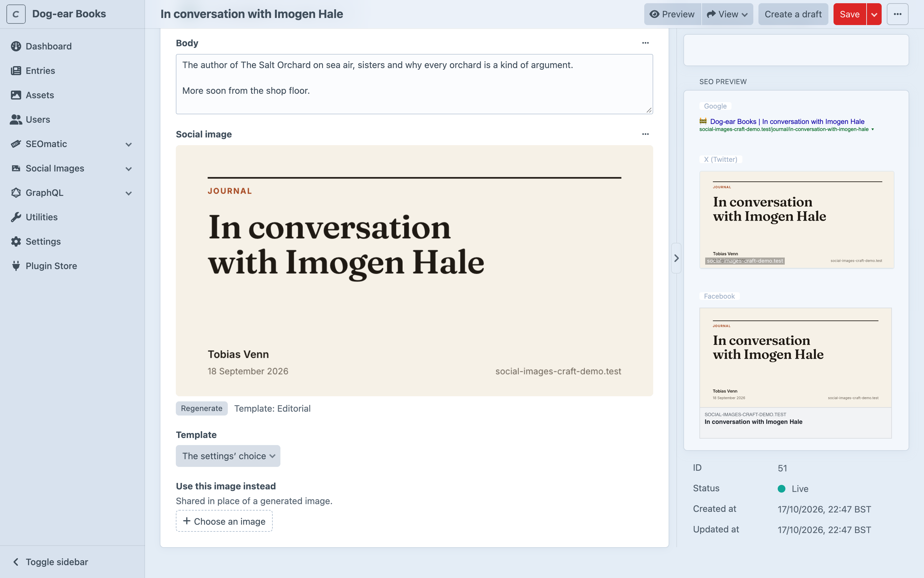The width and height of the screenshot is (924, 578).
Task: Click Dog-ear Books site name
Action: pos(69,14)
